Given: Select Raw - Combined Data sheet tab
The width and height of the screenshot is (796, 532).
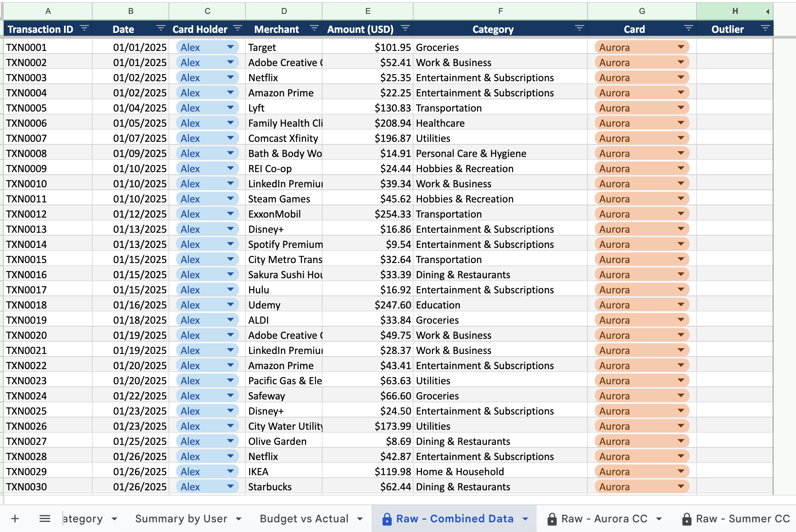Looking at the screenshot, I should click(455, 519).
